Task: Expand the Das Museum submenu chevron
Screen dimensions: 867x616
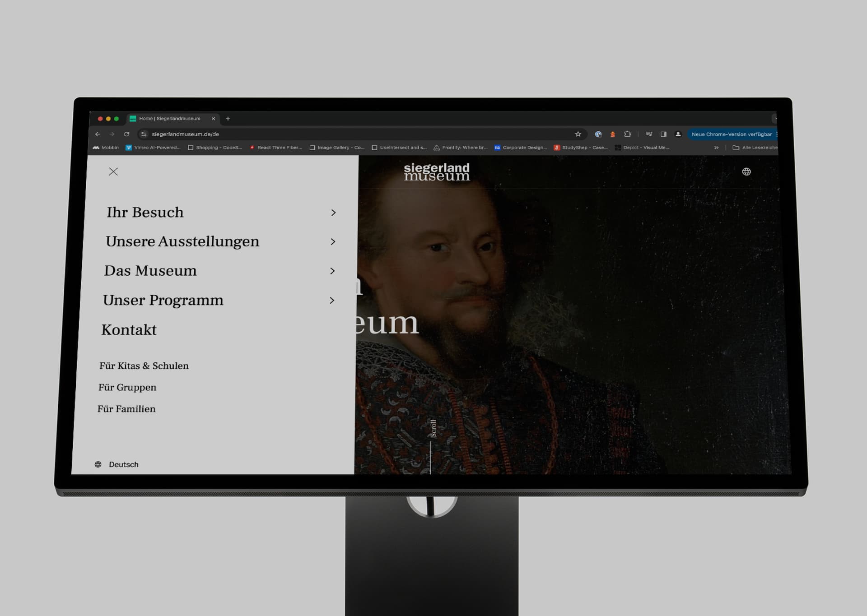Action: click(332, 271)
